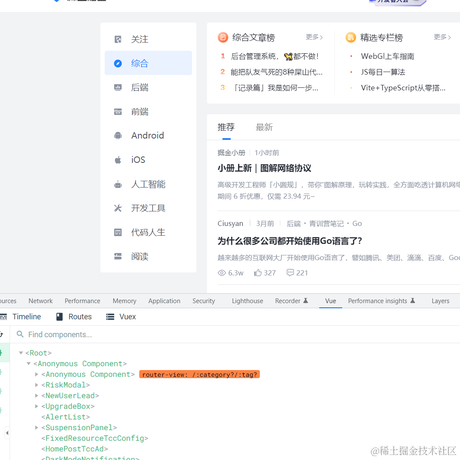This screenshot has height=460, width=460.
Task: Open the Memory devtools tab
Action: tap(124, 301)
